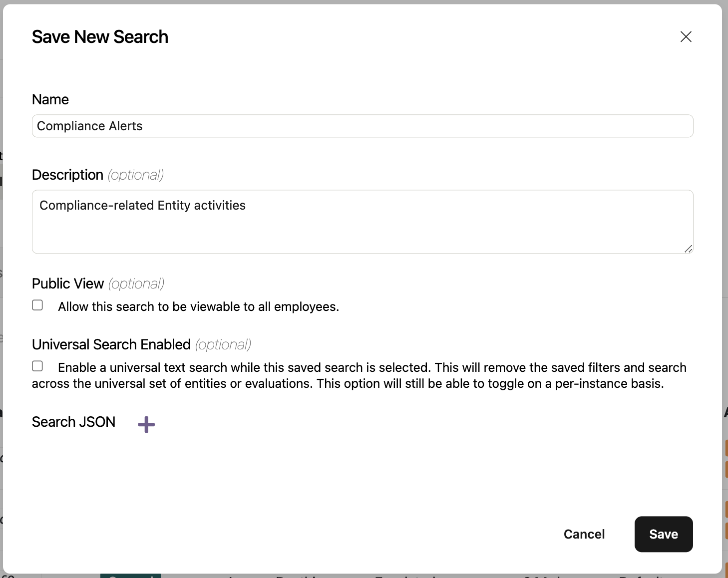The height and width of the screenshot is (578, 728).
Task: Click the 'Enable a universal text search' description
Action: 359,375
